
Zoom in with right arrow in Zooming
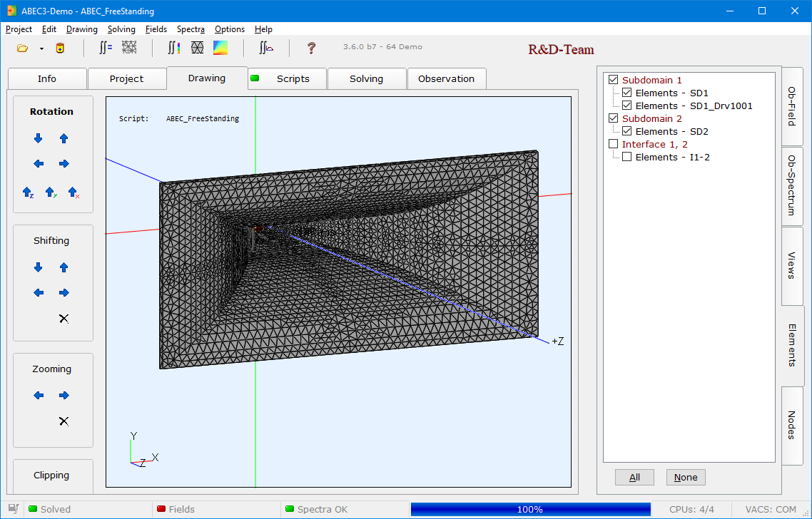pos(64,396)
